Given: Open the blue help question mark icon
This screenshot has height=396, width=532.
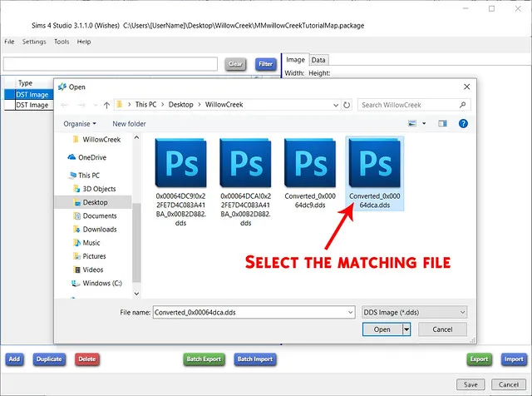Looking at the screenshot, I should 463,123.
